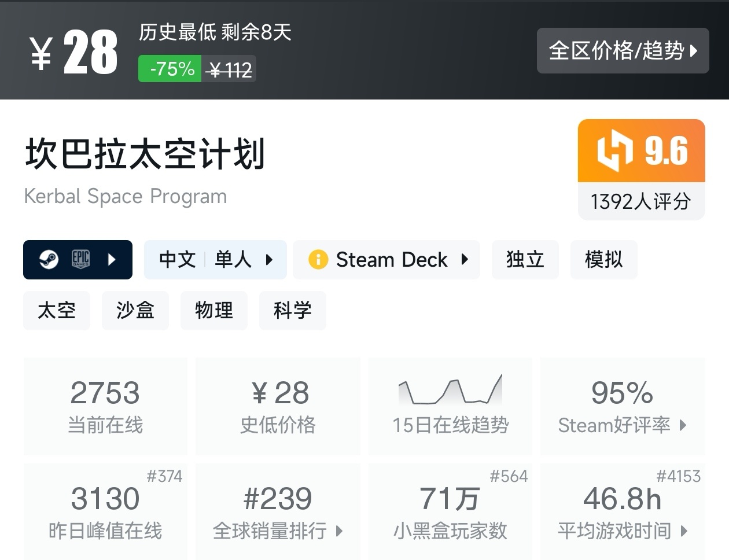Select the 太空 tag
The image size is (729, 560).
click(57, 311)
